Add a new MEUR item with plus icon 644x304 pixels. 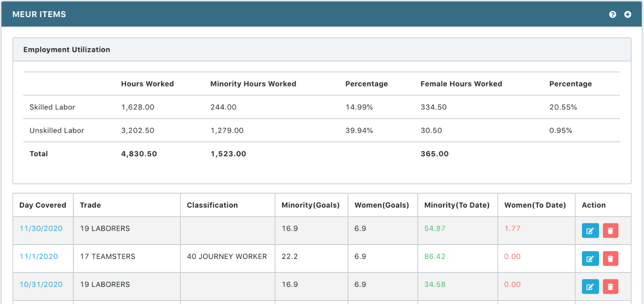pyautogui.click(x=628, y=14)
